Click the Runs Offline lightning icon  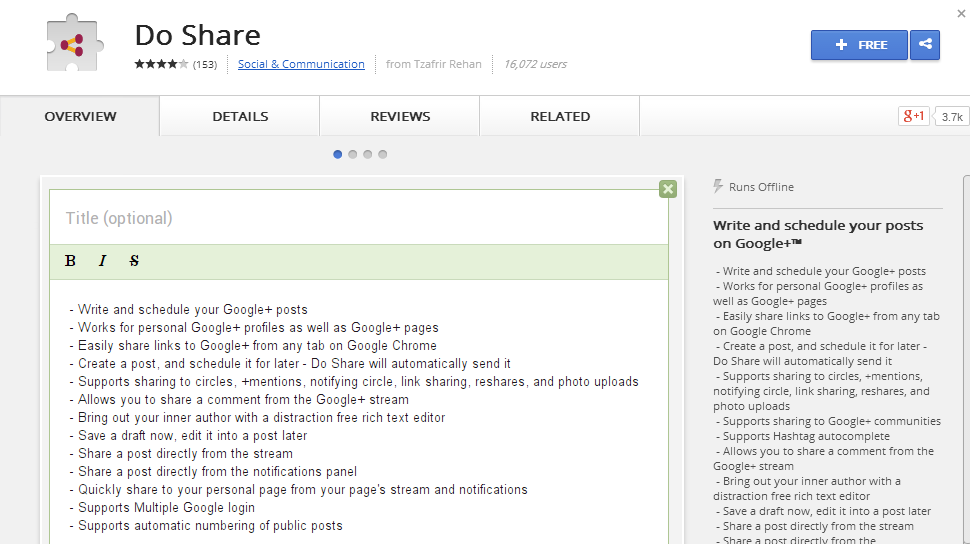718,186
